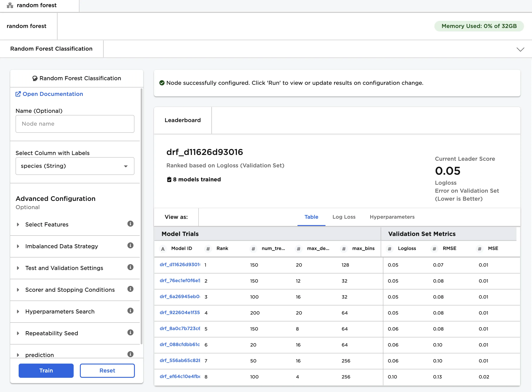Click info icon for Repeatability Seed
Screen dimensions: 532x392
130,333
